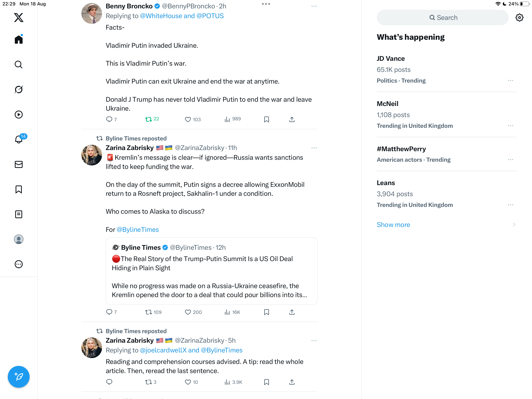Viewport: 532px width, 399px height.
Task: Undo repost on Benny Broncko's post
Action: pos(148,119)
